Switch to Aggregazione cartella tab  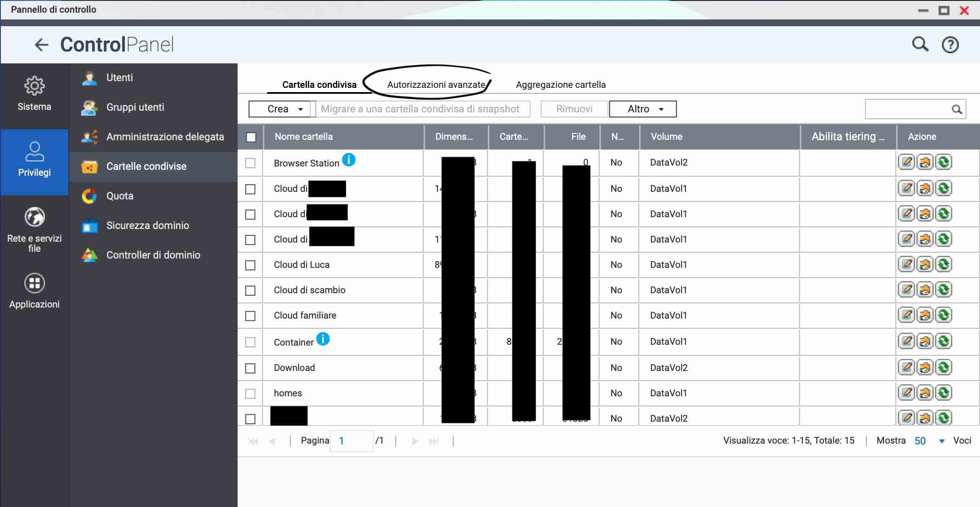point(561,85)
